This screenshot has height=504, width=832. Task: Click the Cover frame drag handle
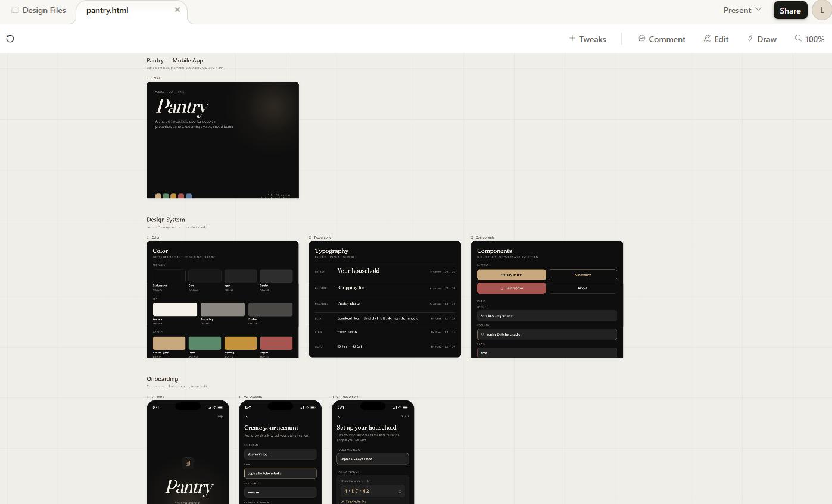(148, 78)
